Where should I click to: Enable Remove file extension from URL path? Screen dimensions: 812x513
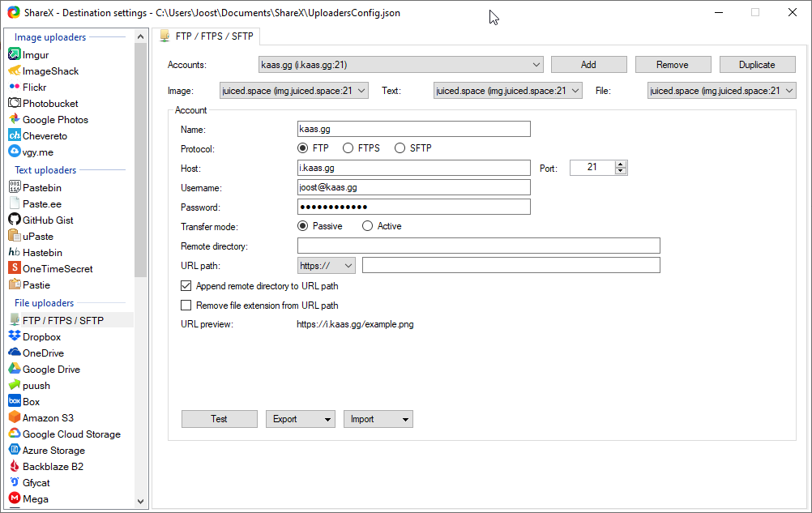tap(186, 306)
